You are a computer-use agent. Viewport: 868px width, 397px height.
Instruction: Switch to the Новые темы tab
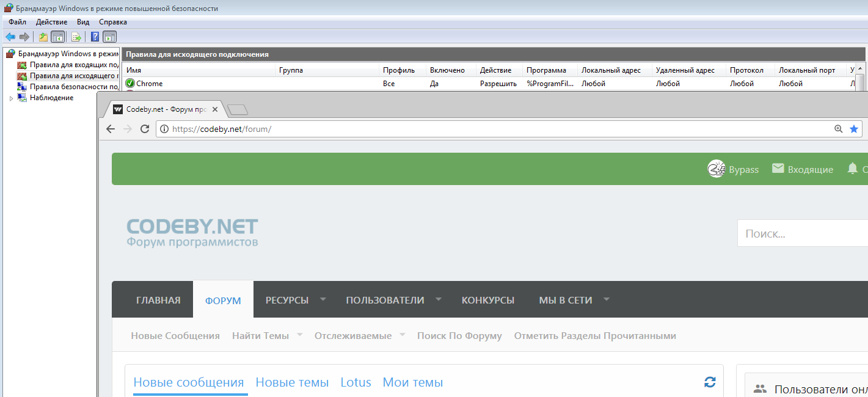(292, 382)
